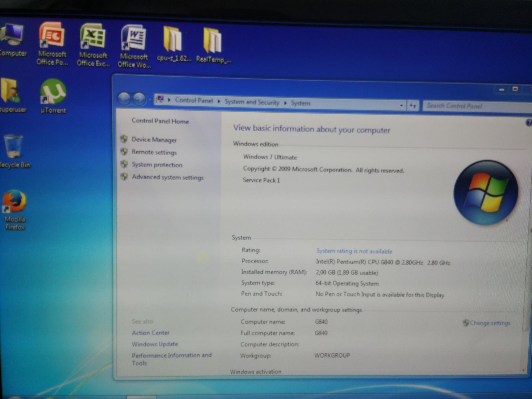This screenshot has height=399, width=532.
Task: Click the Back navigation arrow
Action: click(124, 98)
